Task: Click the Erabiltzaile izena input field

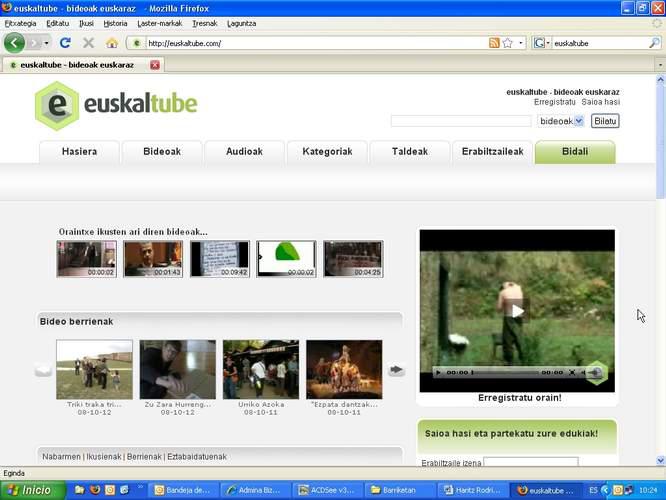Action: click(x=531, y=462)
